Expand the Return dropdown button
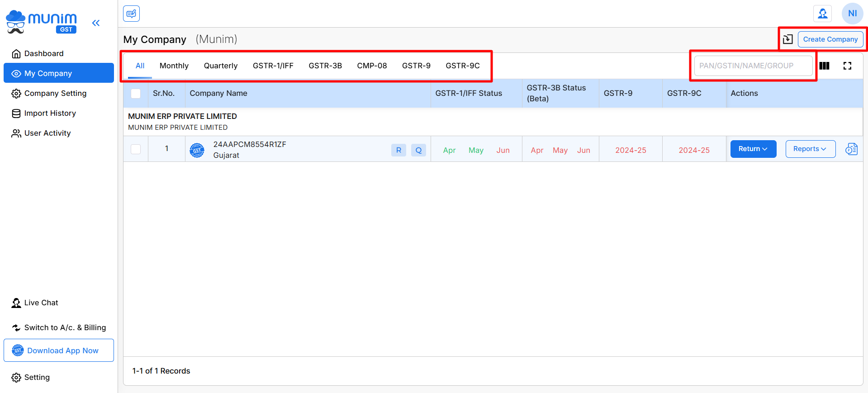 click(753, 149)
